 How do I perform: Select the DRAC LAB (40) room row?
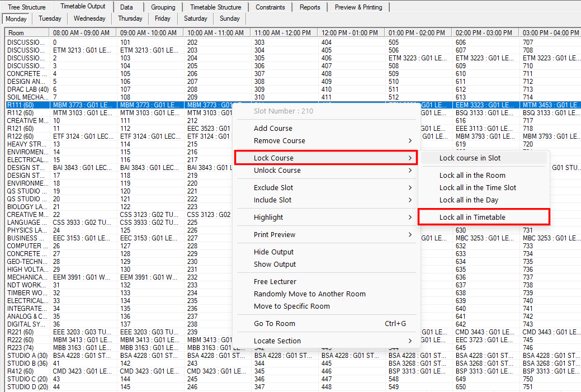[x=28, y=89]
